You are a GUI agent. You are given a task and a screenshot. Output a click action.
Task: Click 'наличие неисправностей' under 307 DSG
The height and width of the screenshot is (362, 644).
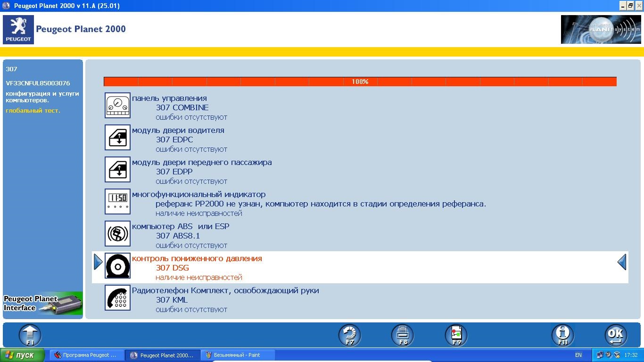click(x=199, y=277)
